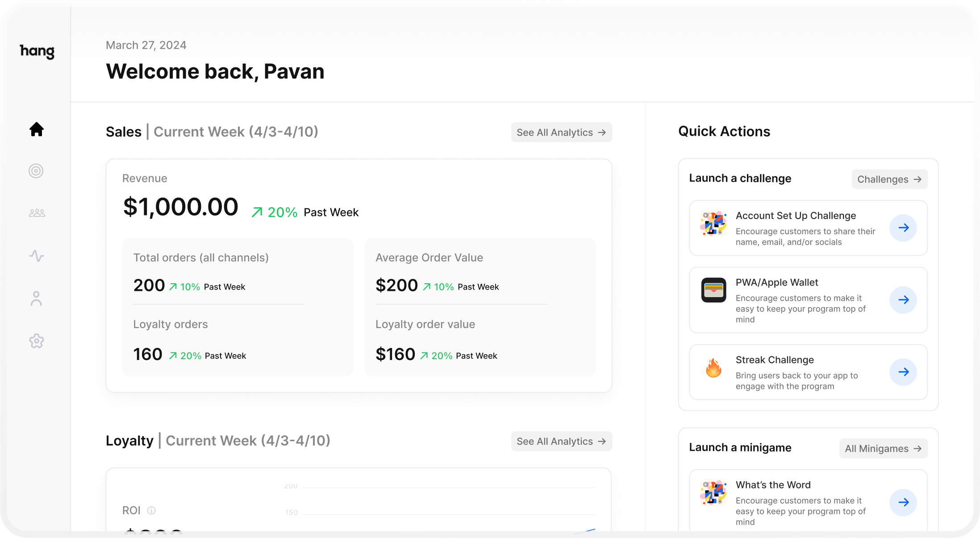The height and width of the screenshot is (538, 980).
Task: Click the Apple Wallet app thumbnail
Action: [713, 290]
